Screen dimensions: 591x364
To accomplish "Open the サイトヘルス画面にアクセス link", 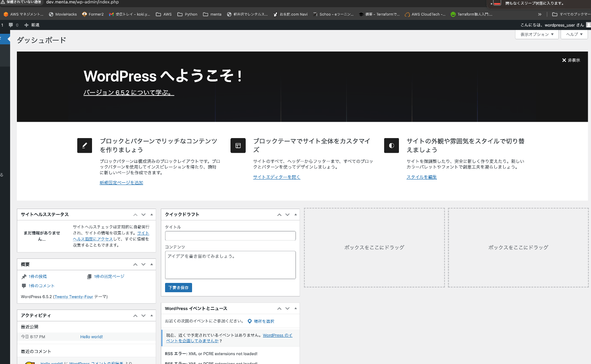I will click(x=111, y=236).
